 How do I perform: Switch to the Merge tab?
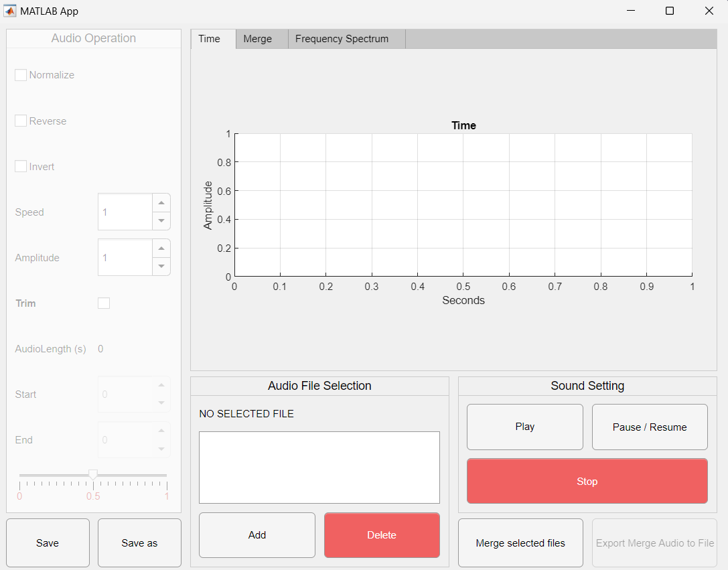(x=258, y=39)
